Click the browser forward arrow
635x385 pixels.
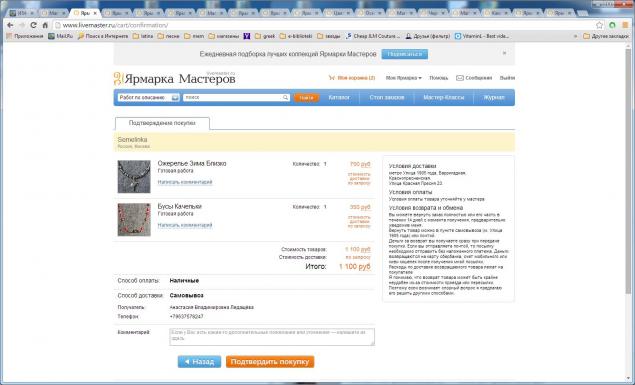22,25
